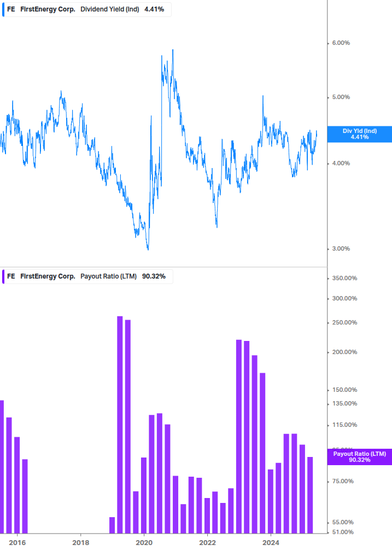Click the 2020 time axis label
This screenshot has height=550, width=392.
144,543
